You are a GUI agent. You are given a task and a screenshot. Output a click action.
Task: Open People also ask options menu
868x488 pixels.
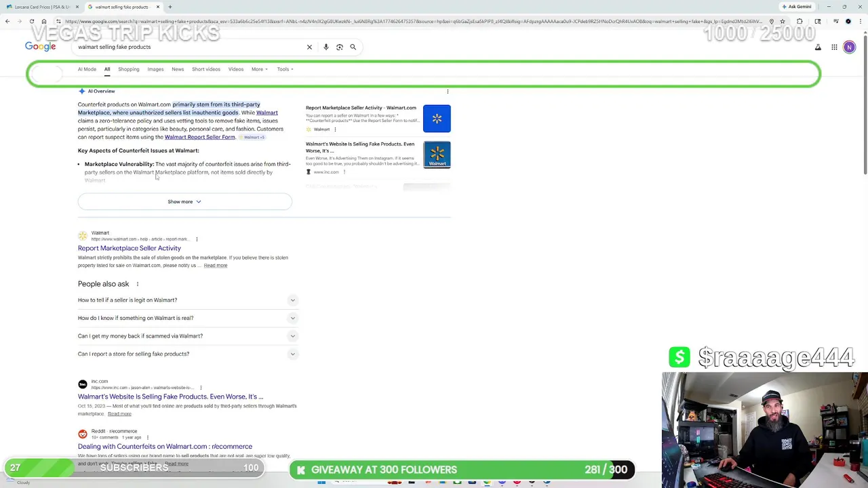(137, 284)
